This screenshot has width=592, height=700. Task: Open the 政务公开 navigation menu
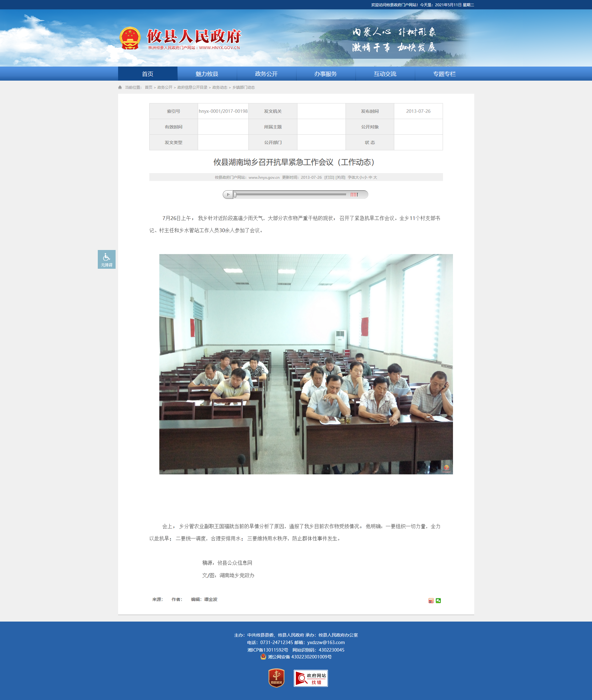coord(266,74)
